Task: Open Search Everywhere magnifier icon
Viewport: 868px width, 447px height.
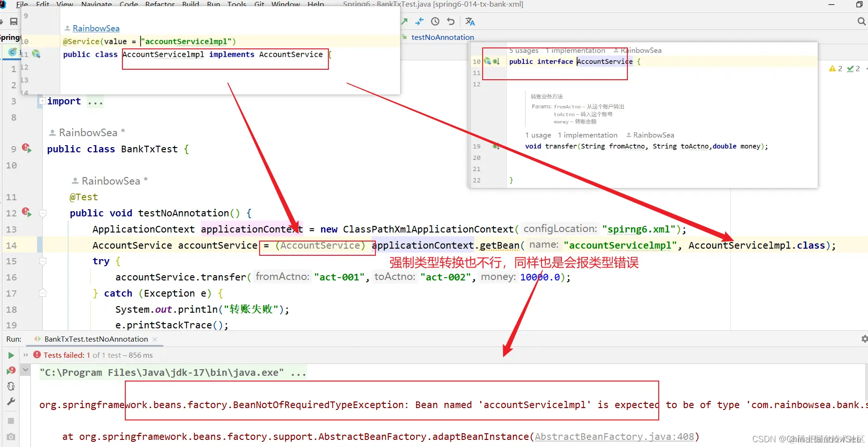Action: (861, 21)
